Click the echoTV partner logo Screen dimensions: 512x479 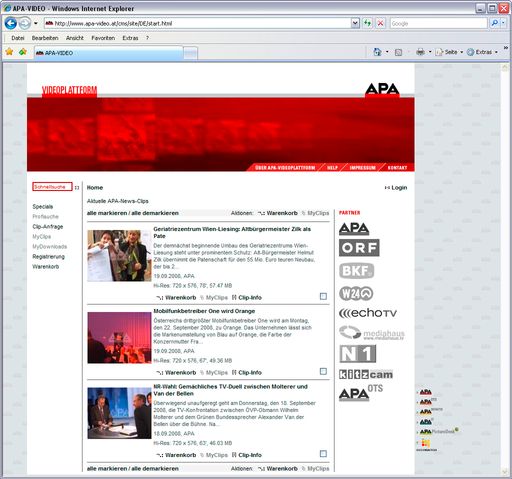pyautogui.click(x=368, y=313)
